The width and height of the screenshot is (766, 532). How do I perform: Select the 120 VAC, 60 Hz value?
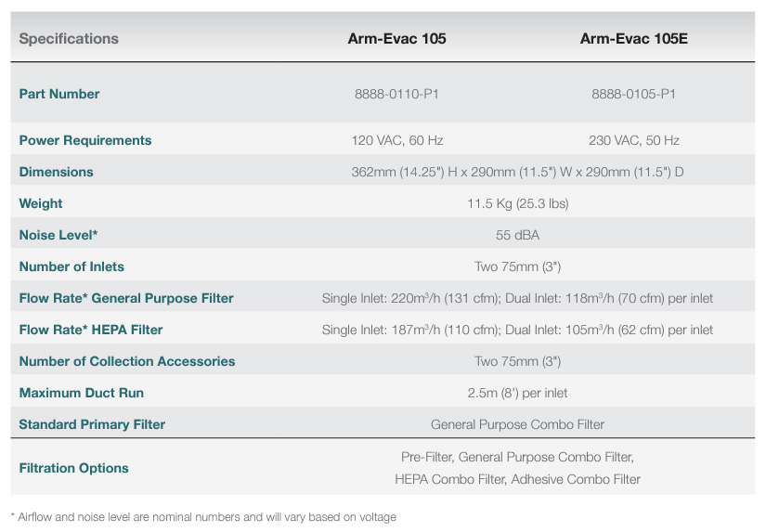click(x=397, y=140)
